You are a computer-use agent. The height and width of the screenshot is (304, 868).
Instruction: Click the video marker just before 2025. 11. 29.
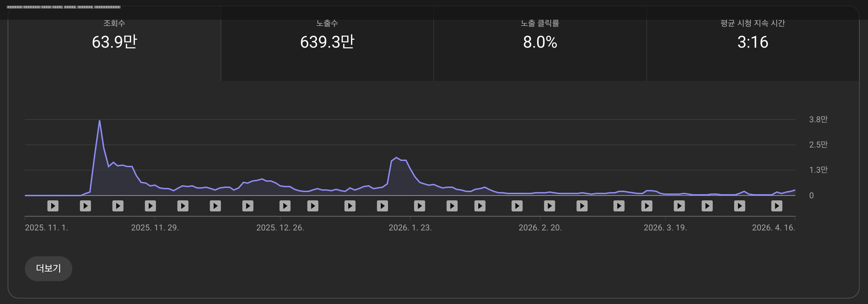pos(150,206)
